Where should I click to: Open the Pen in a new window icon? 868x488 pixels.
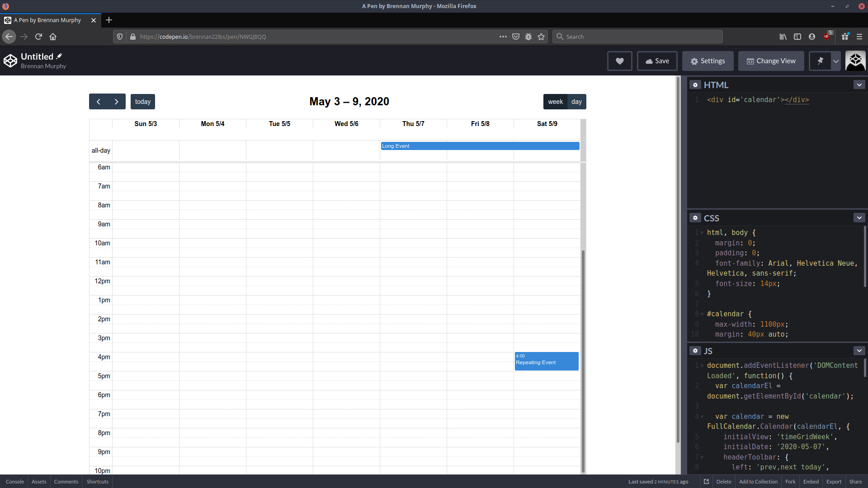pyautogui.click(x=706, y=482)
